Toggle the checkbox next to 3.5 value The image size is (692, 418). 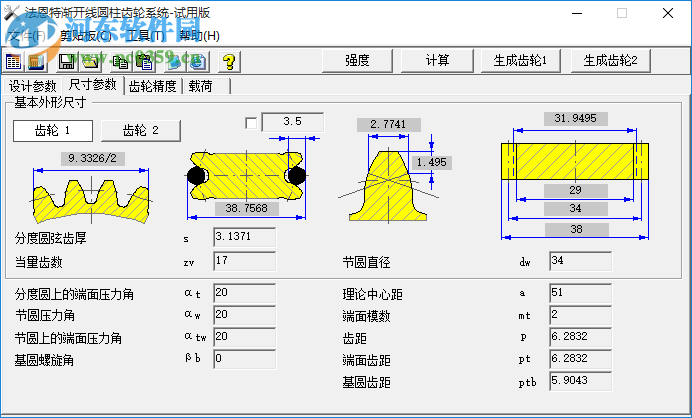tap(251, 123)
